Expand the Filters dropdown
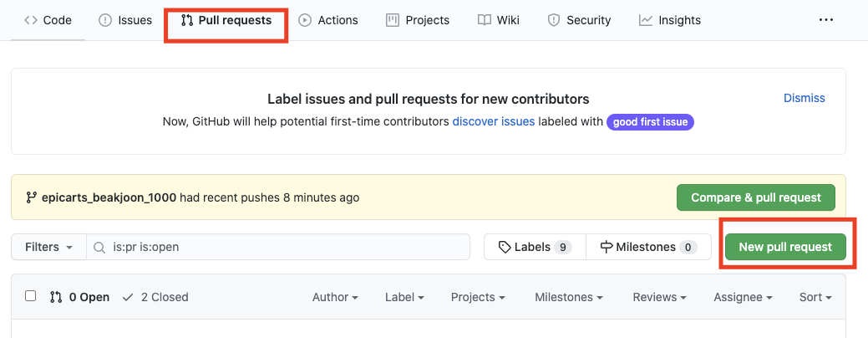The width and height of the screenshot is (868, 338). click(x=49, y=247)
